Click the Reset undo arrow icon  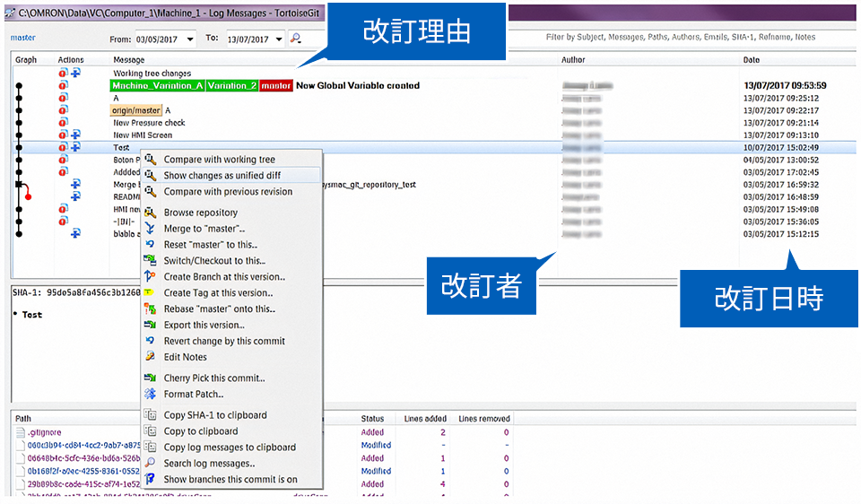[150, 244]
